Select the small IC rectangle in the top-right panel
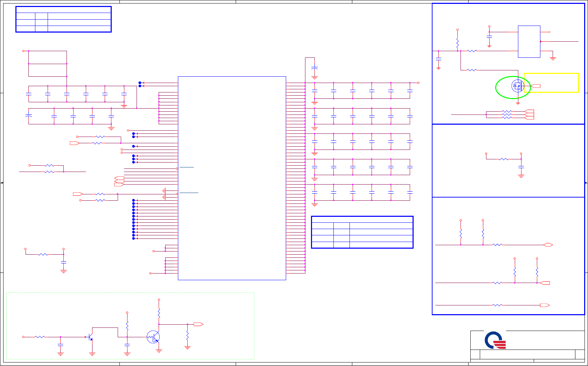This screenshot has height=366, width=588. click(x=529, y=41)
